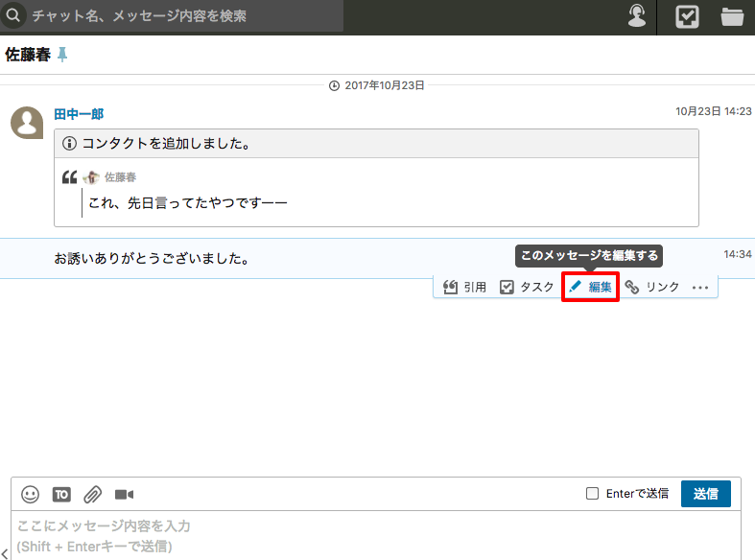Copy message link via リンク
The width and height of the screenshot is (755, 560).
[652, 287]
